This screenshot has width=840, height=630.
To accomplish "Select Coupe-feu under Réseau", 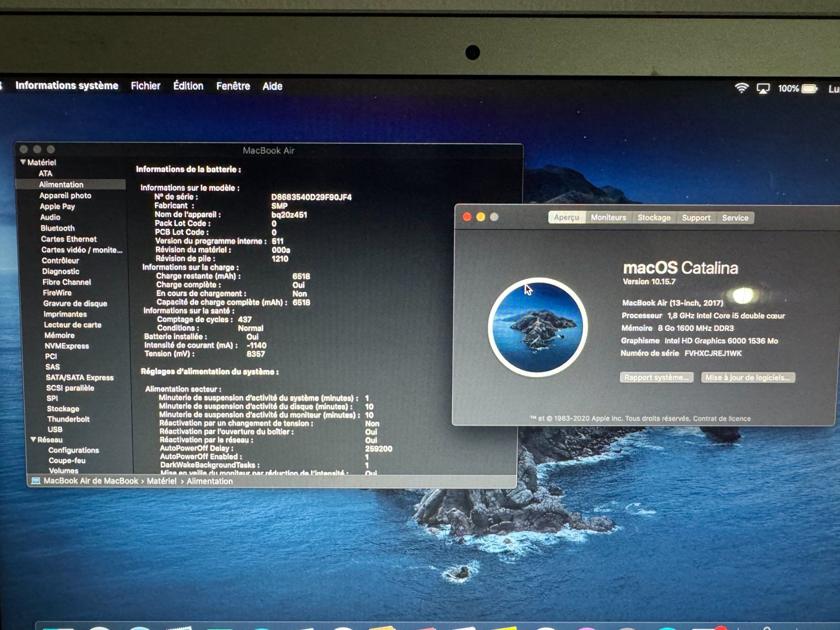I will [x=67, y=460].
